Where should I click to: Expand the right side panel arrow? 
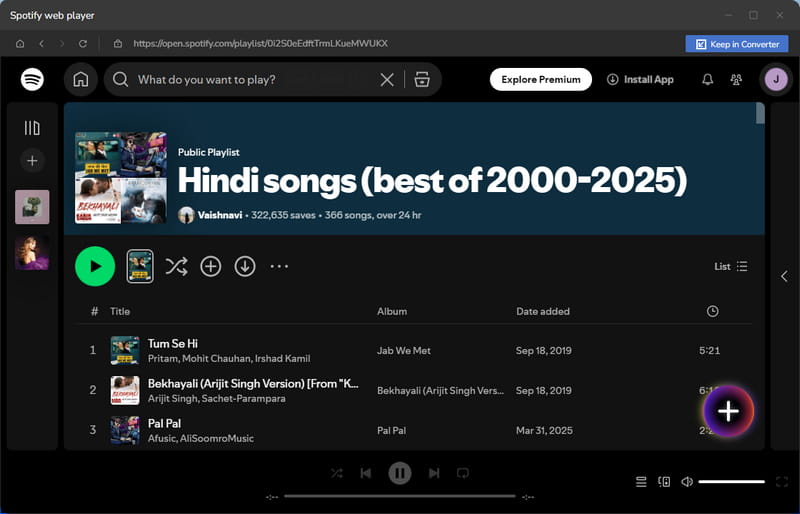pyautogui.click(x=785, y=276)
